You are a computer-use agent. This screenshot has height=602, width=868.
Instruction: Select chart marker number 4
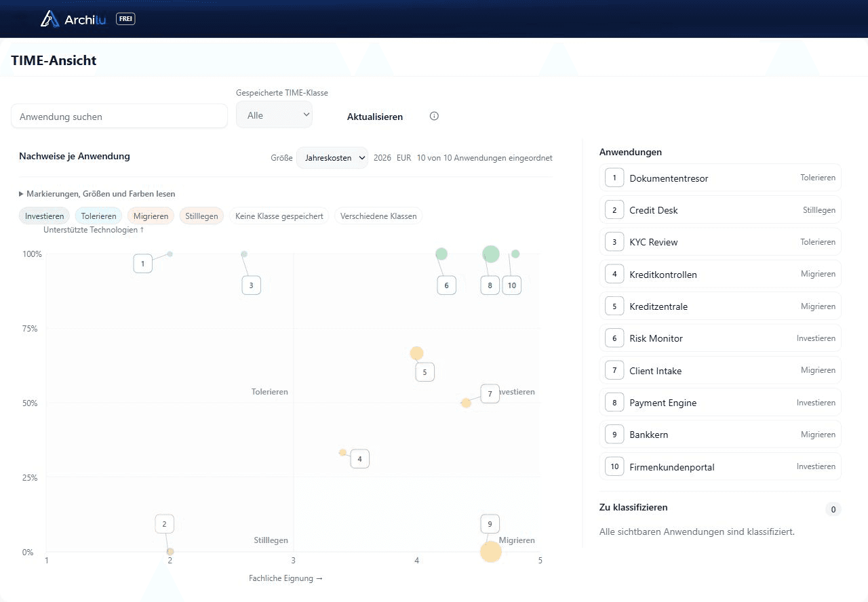359,459
